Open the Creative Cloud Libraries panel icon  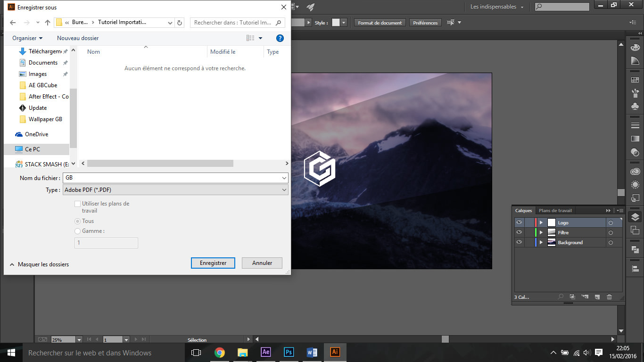click(x=635, y=172)
